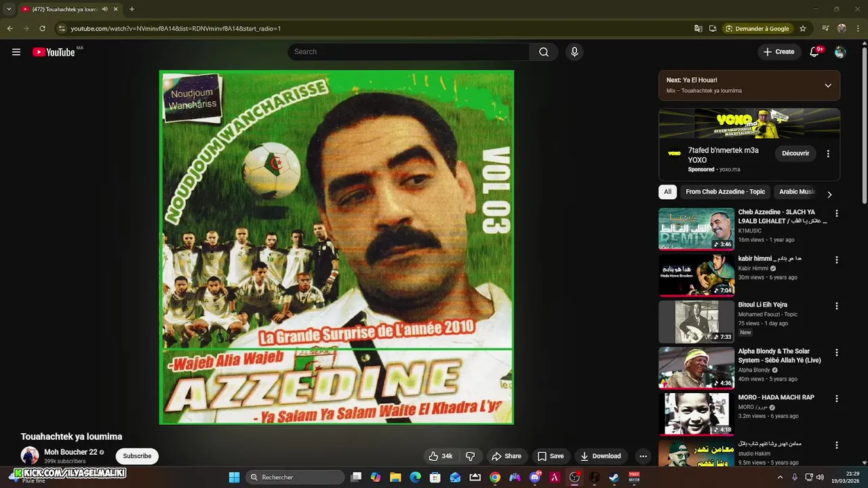Open Discord from the taskbar
This screenshot has height=488, width=868.
click(x=535, y=477)
